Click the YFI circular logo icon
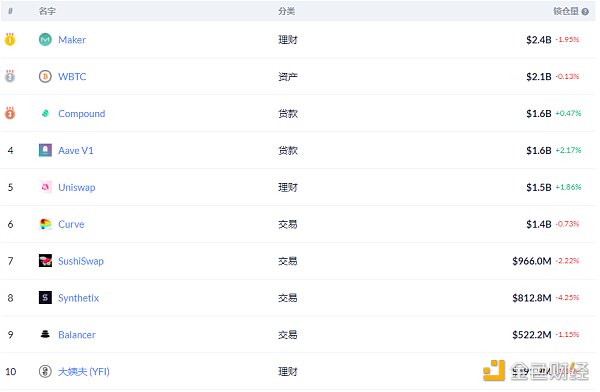This screenshot has height=392, width=600. 45,371
